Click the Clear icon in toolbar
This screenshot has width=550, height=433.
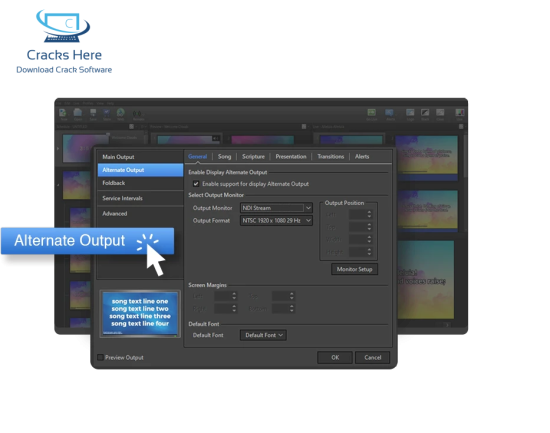440,112
